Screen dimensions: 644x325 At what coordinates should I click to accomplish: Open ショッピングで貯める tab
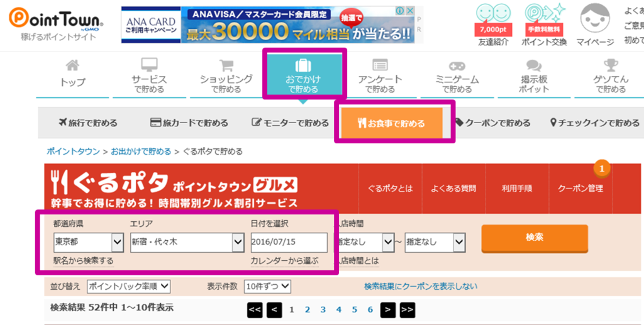point(226,75)
